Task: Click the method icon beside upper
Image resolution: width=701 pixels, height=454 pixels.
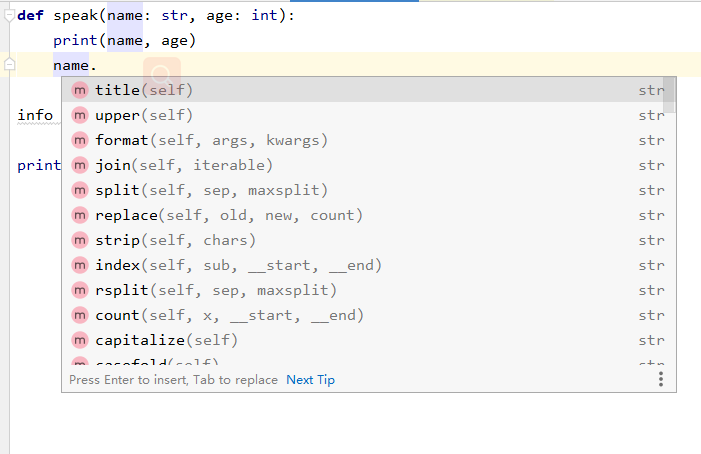Action: 80,115
